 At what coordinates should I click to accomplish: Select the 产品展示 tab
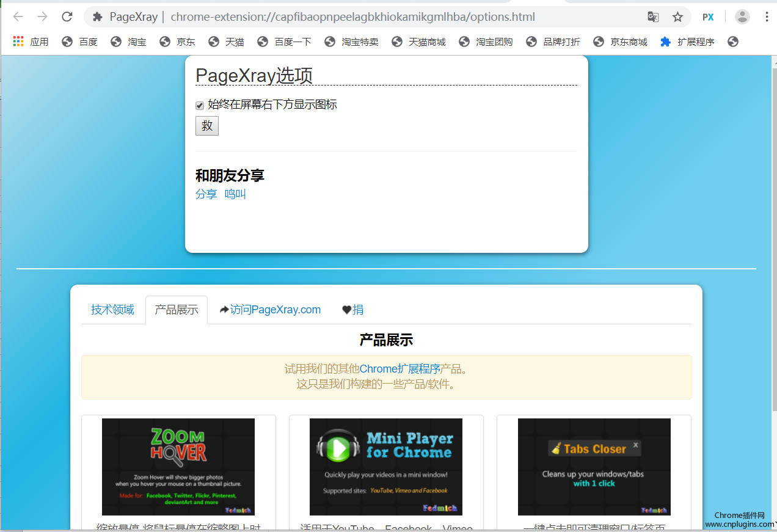(177, 310)
